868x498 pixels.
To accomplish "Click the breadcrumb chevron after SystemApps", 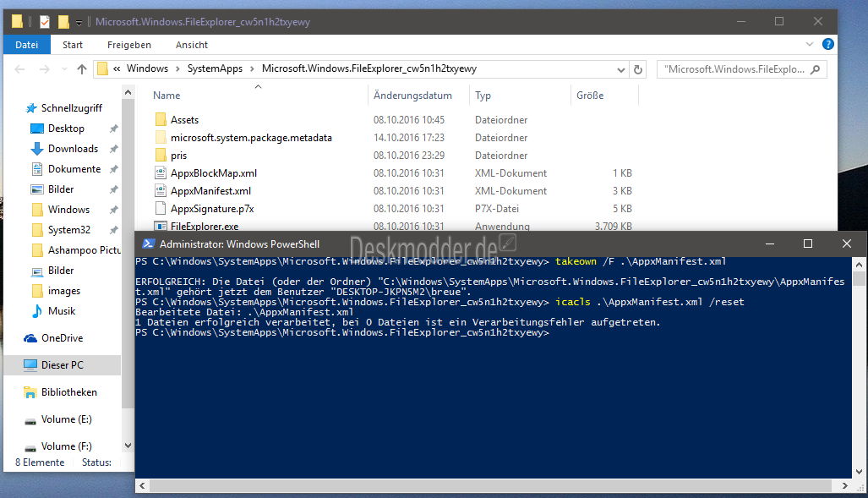I will [252, 68].
